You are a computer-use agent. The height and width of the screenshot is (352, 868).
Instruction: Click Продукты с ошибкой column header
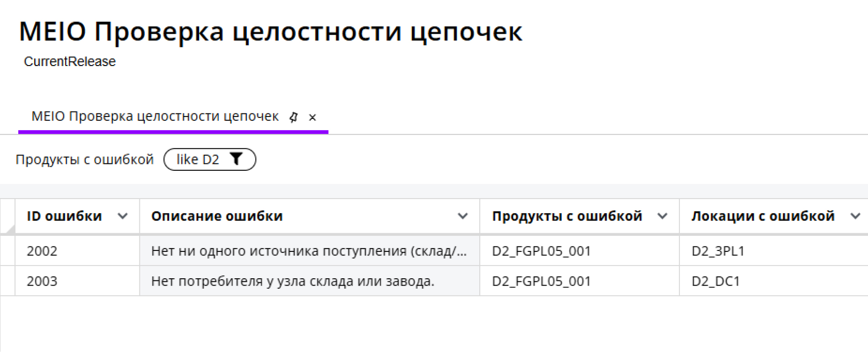pyautogui.click(x=567, y=216)
